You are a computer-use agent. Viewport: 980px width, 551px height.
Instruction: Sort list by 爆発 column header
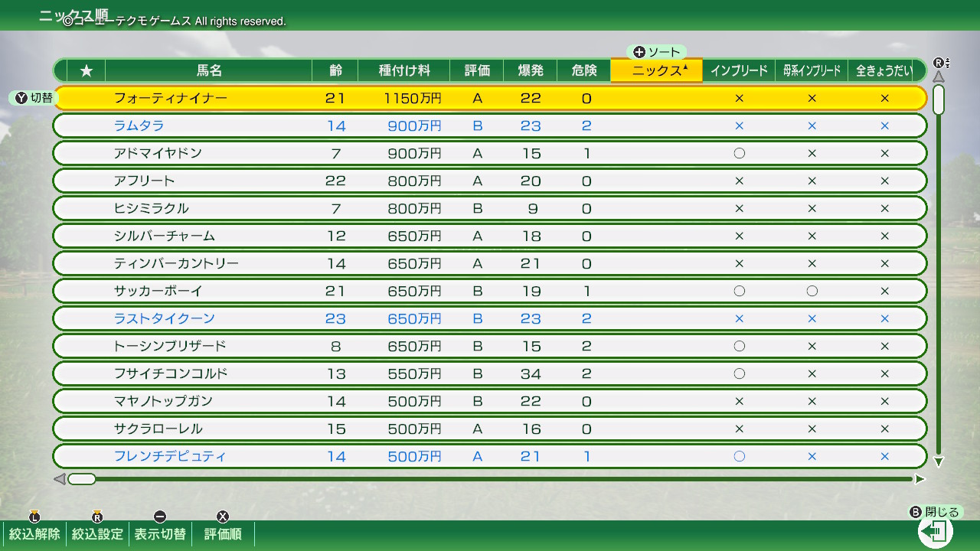coord(530,70)
